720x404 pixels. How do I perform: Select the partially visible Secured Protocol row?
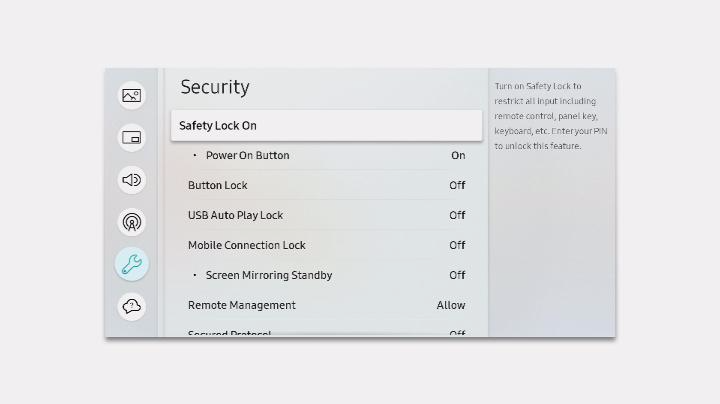pos(326,332)
